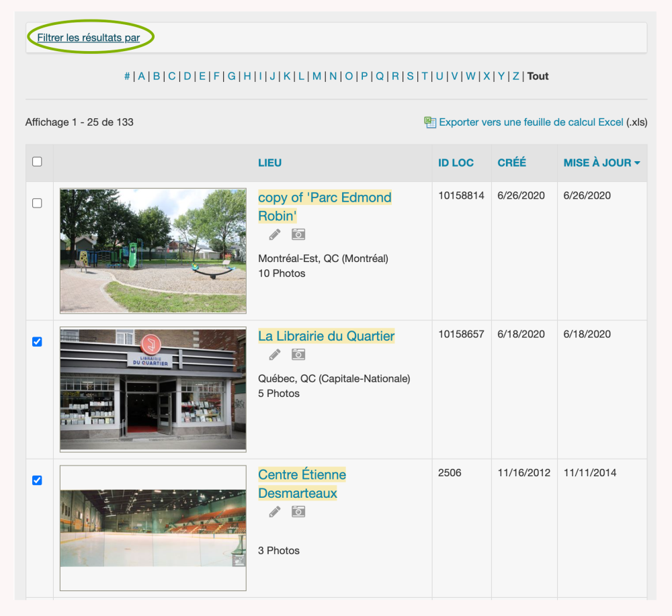Filter locations by letter L

[301, 77]
